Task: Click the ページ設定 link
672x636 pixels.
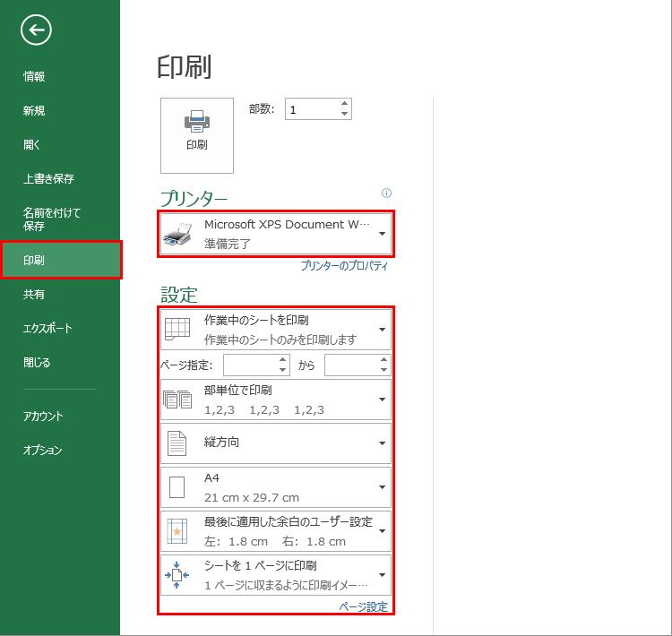Action: click(x=363, y=607)
